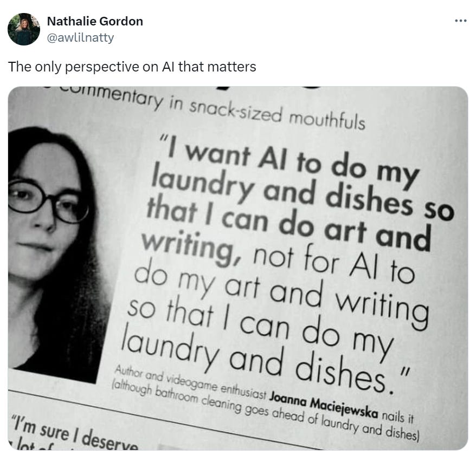This screenshot has height=462, width=476.
Task: Select the tweet text about AI perspective
Action: 132,67
